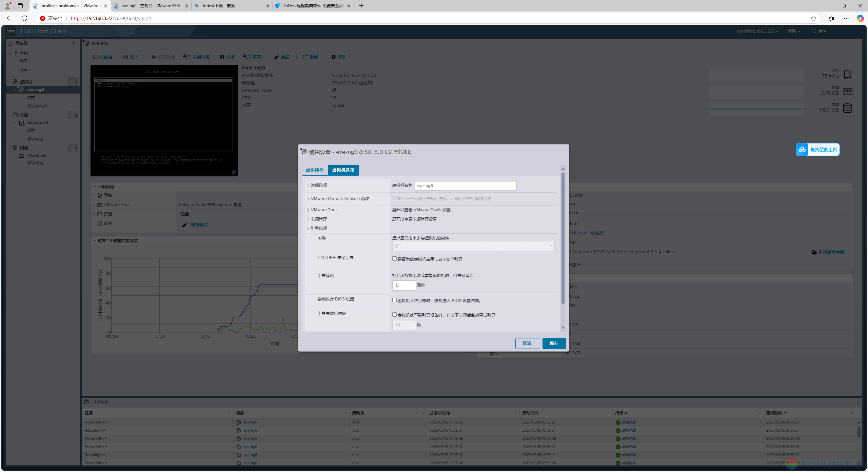Enable UEFI secure boot checkbox
Screen dimensions: 868x472
394,259
